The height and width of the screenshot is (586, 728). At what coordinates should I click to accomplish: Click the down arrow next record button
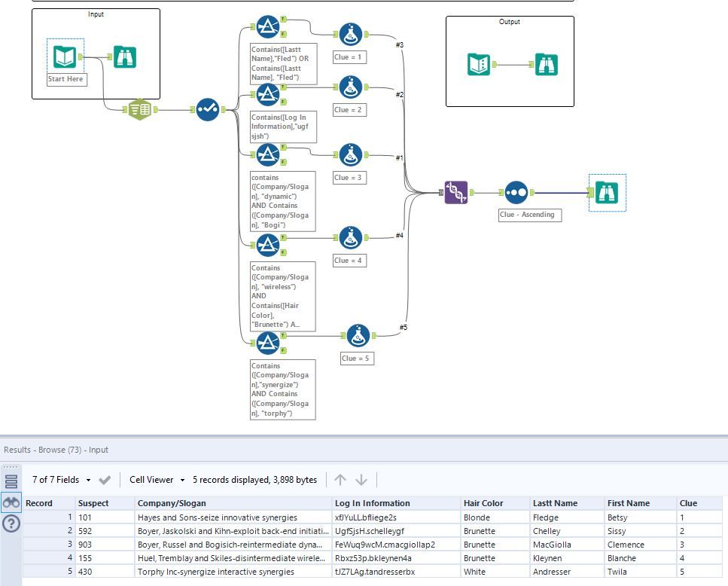(x=361, y=480)
